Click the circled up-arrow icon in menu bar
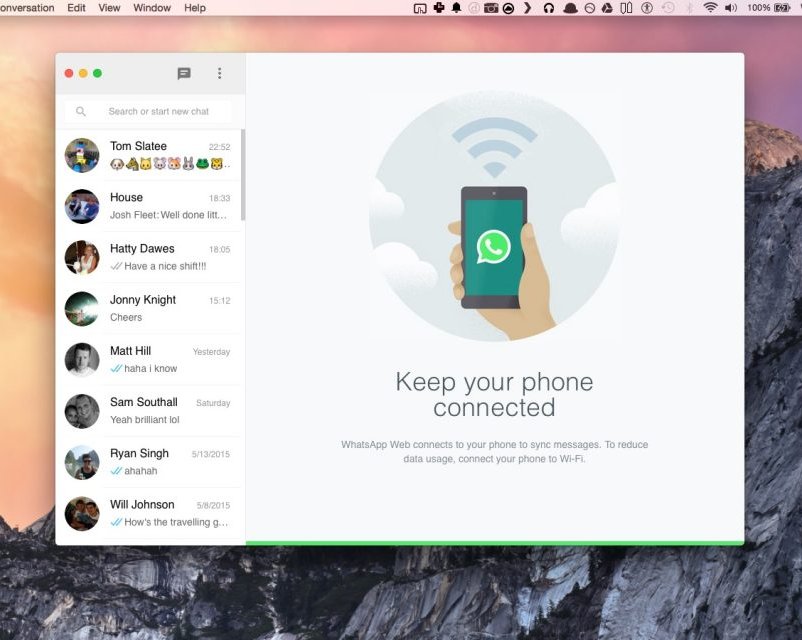The height and width of the screenshot is (640, 802). pyautogui.click(x=508, y=8)
